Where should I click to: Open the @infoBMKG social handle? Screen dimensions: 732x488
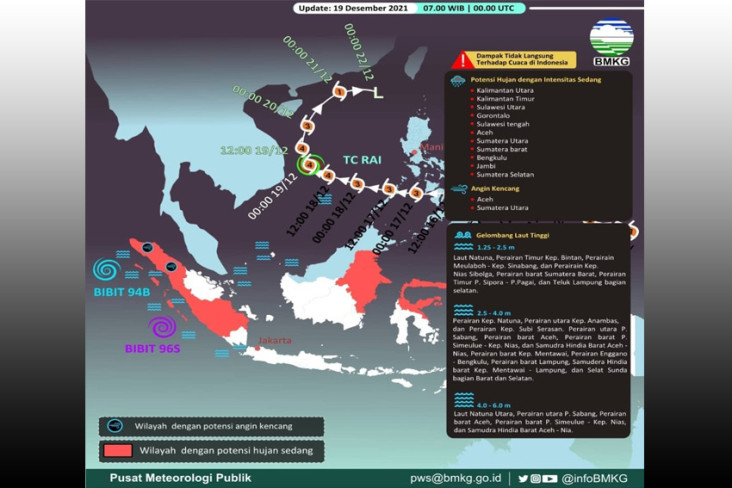[595, 478]
